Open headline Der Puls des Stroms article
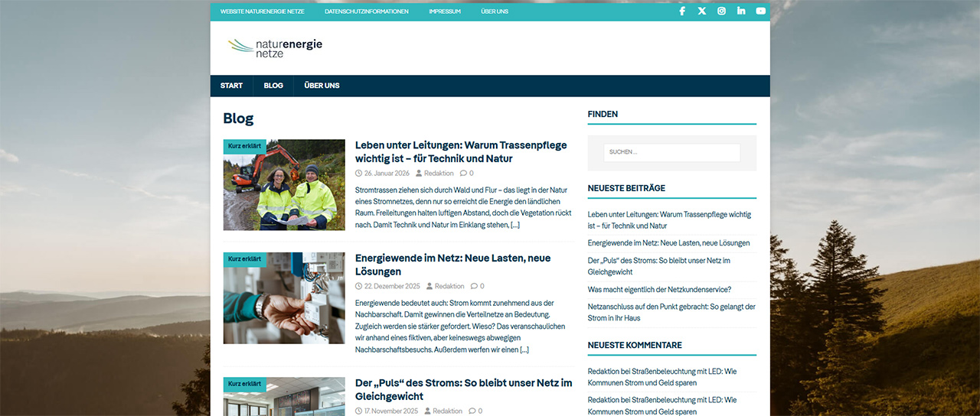The width and height of the screenshot is (980, 416). pyautogui.click(x=464, y=389)
